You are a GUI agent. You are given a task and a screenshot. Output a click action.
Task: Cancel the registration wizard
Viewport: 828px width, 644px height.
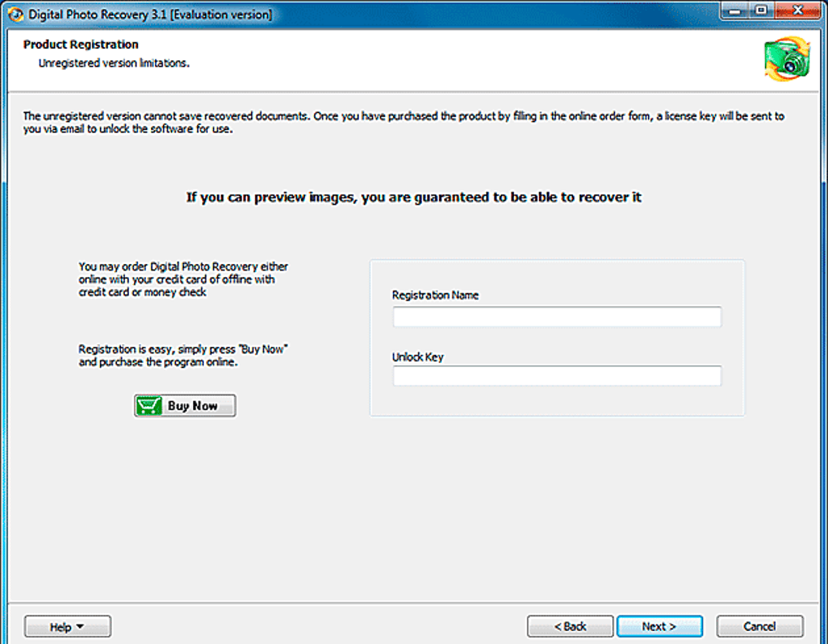[x=759, y=627]
